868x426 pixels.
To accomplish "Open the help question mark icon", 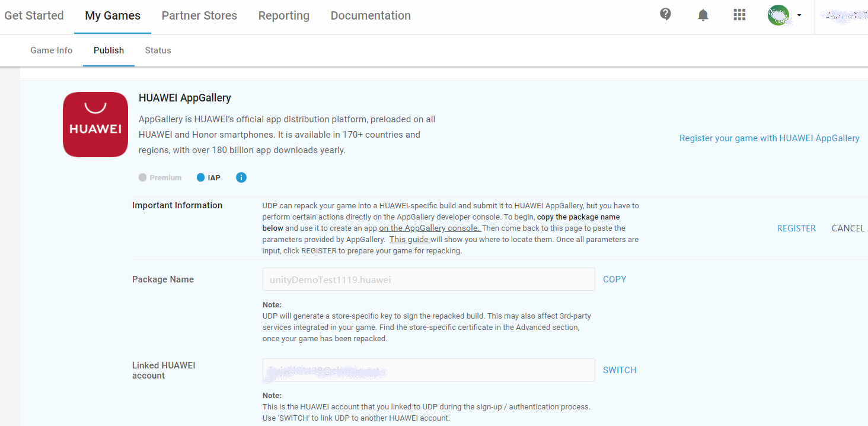I will coord(665,15).
